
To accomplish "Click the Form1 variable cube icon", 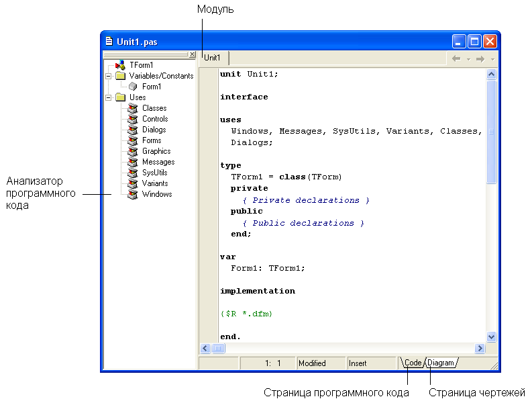I will tap(133, 87).
